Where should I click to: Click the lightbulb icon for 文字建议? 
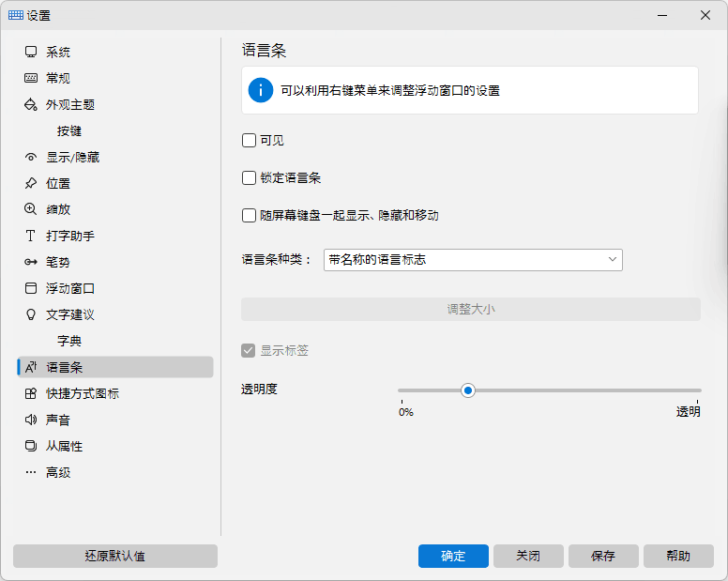[x=31, y=314]
